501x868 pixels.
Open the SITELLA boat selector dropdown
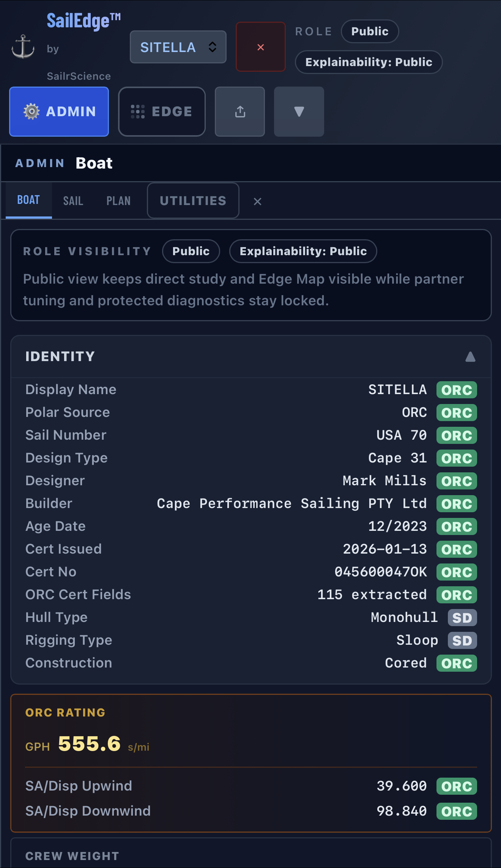click(x=178, y=47)
